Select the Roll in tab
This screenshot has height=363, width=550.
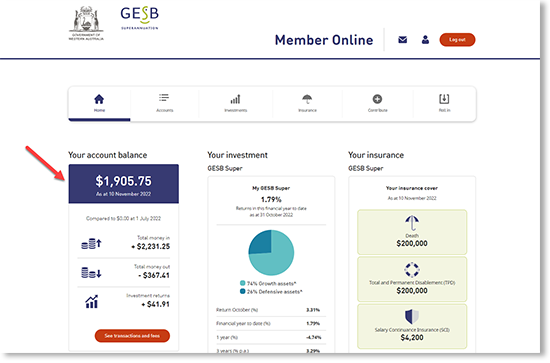pos(444,104)
